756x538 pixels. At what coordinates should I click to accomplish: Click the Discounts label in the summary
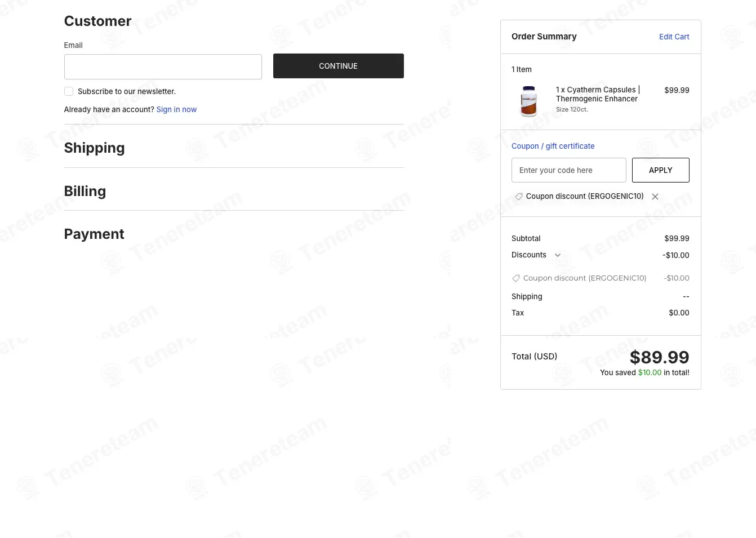(x=529, y=255)
